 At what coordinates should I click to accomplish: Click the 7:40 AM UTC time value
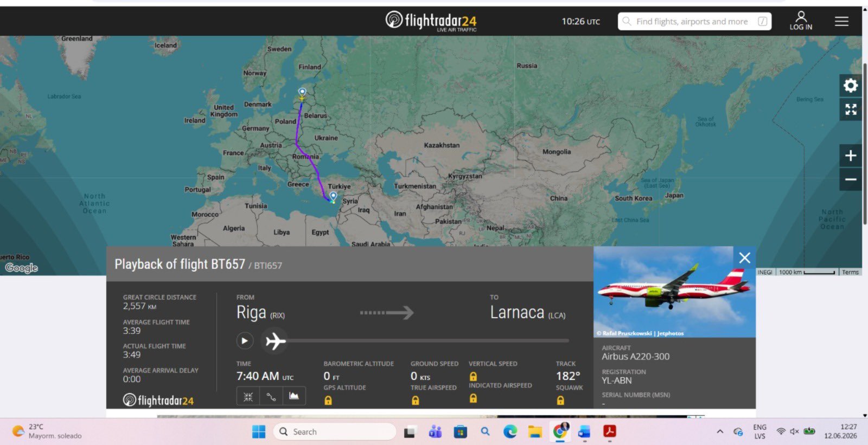pos(265,376)
